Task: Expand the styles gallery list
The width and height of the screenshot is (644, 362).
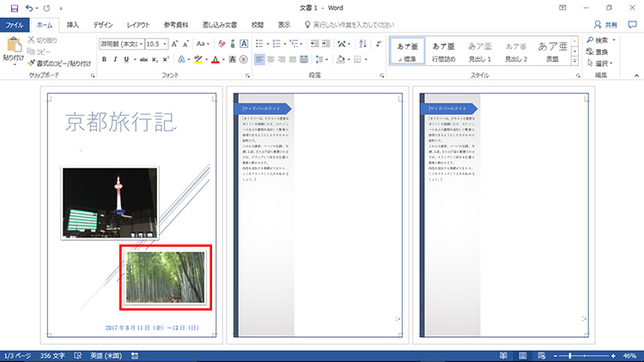Action: click(576, 61)
